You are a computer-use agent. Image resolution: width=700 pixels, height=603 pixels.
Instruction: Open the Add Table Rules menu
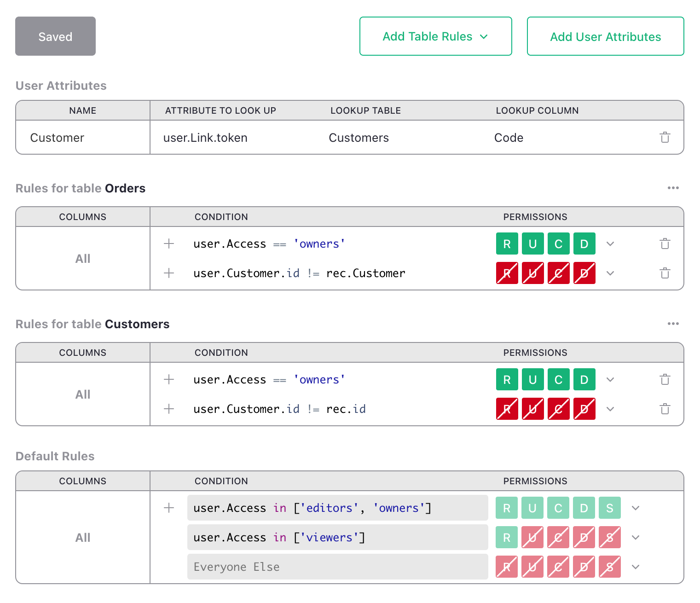click(435, 36)
